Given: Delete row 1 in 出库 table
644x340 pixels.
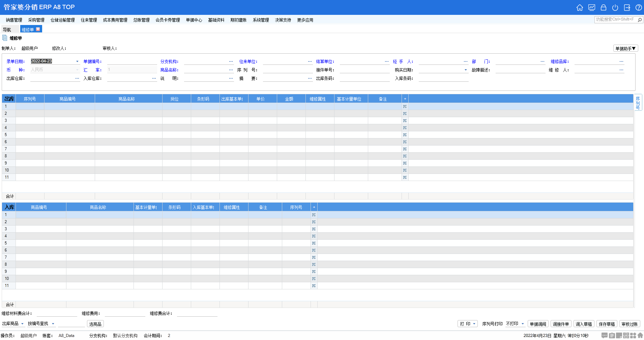Looking at the screenshot, I should 405,106.
